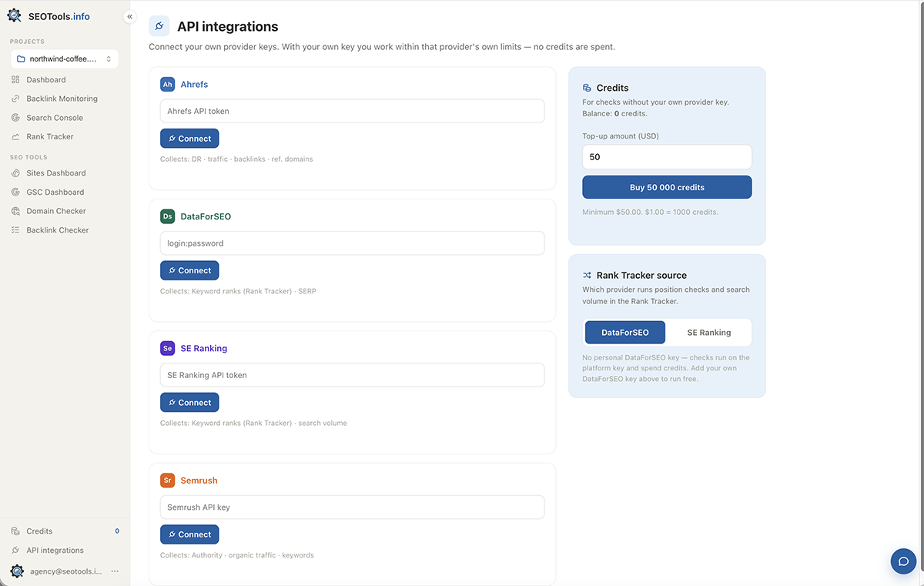Click the Credits panel coins icon

point(587,88)
